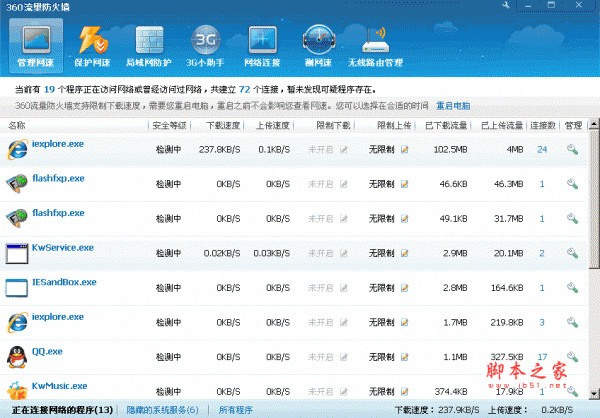The height and width of the screenshot is (418, 600).
Task: Sort by the 连接数 column header
Action: click(x=542, y=126)
